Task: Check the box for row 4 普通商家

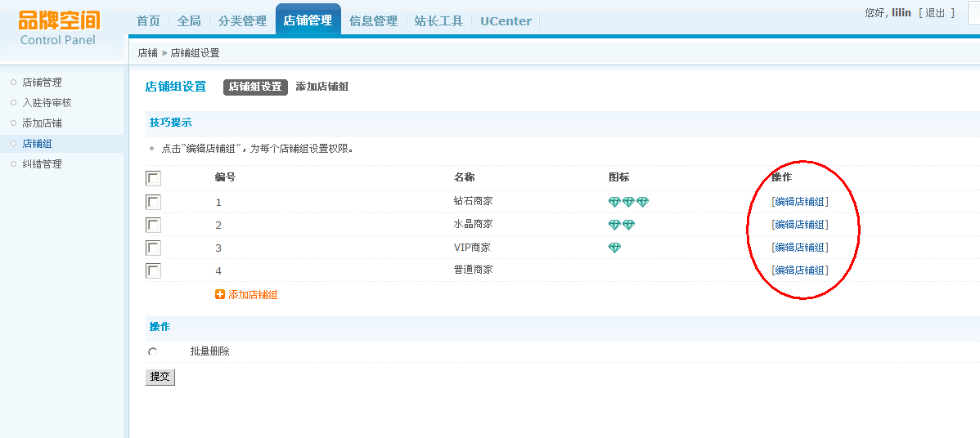Action: pos(153,270)
